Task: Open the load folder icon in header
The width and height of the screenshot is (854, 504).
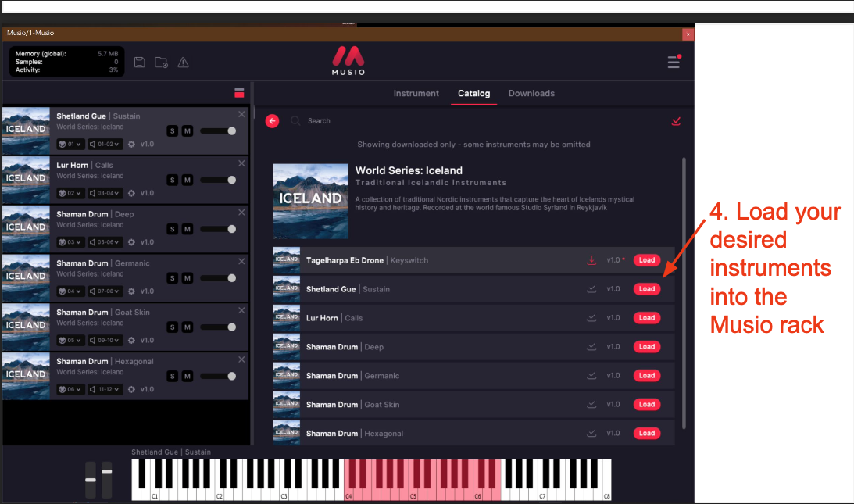Action: point(161,62)
